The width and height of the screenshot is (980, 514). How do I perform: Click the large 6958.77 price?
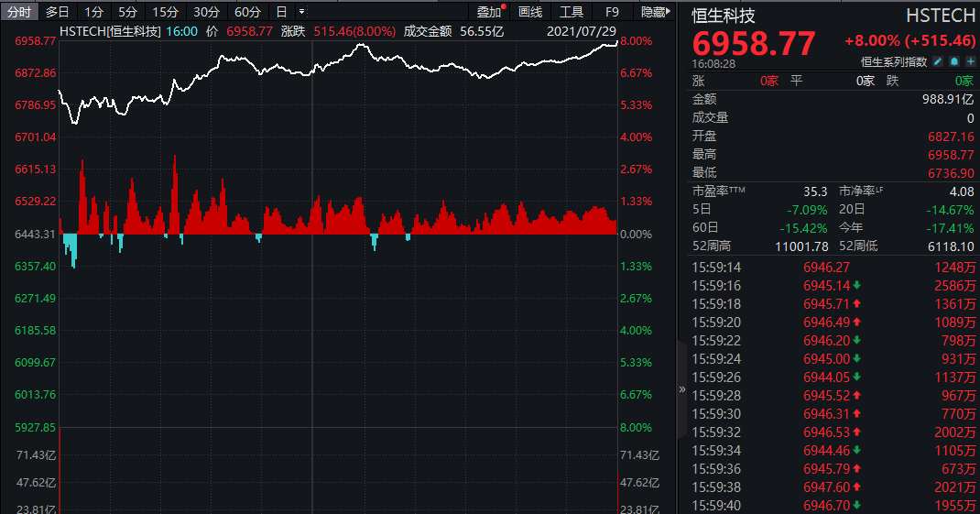point(753,43)
